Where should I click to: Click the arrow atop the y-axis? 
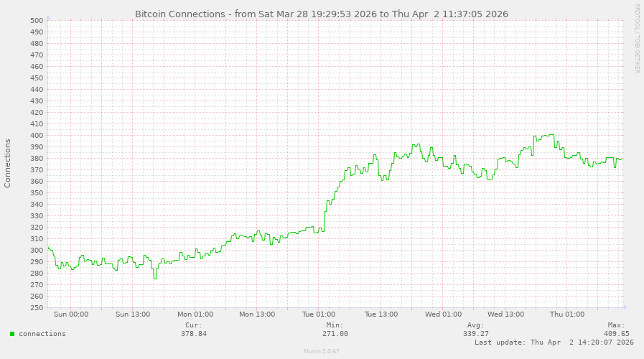[x=48, y=17]
